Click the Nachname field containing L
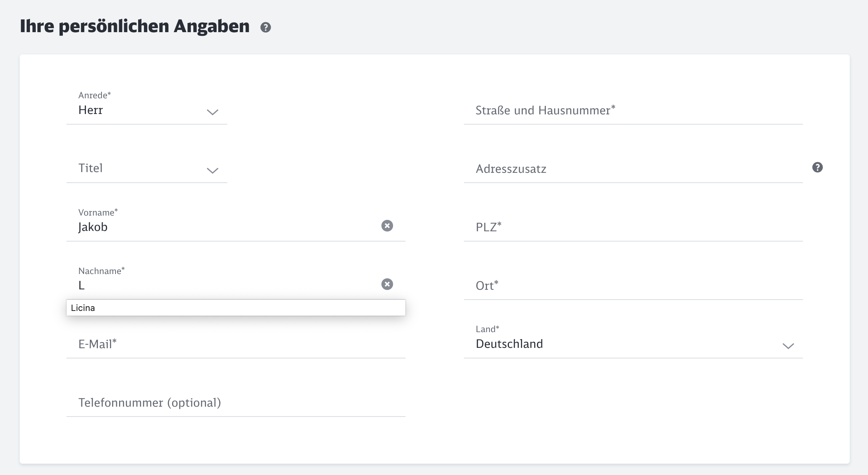Image resolution: width=868 pixels, height=475 pixels. click(226, 286)
